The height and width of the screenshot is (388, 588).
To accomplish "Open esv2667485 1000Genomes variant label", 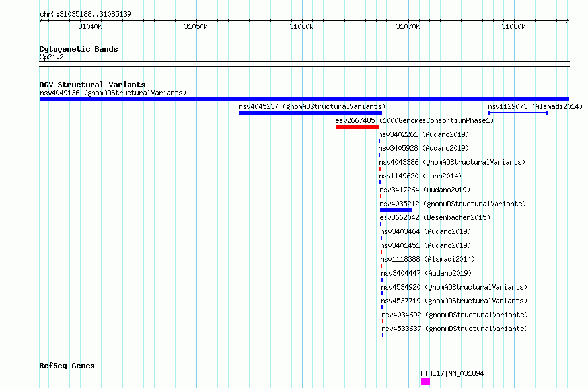I will 414,120.
